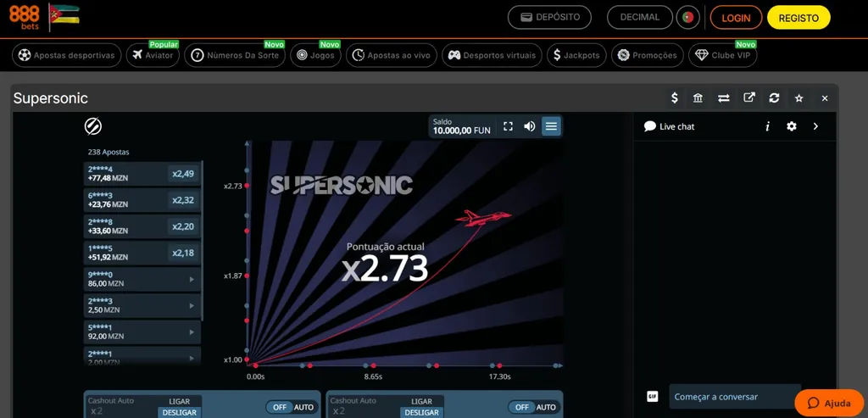Go to Apostas ao vivo
This screenshot has width=868, height=418.
point(392,55)
